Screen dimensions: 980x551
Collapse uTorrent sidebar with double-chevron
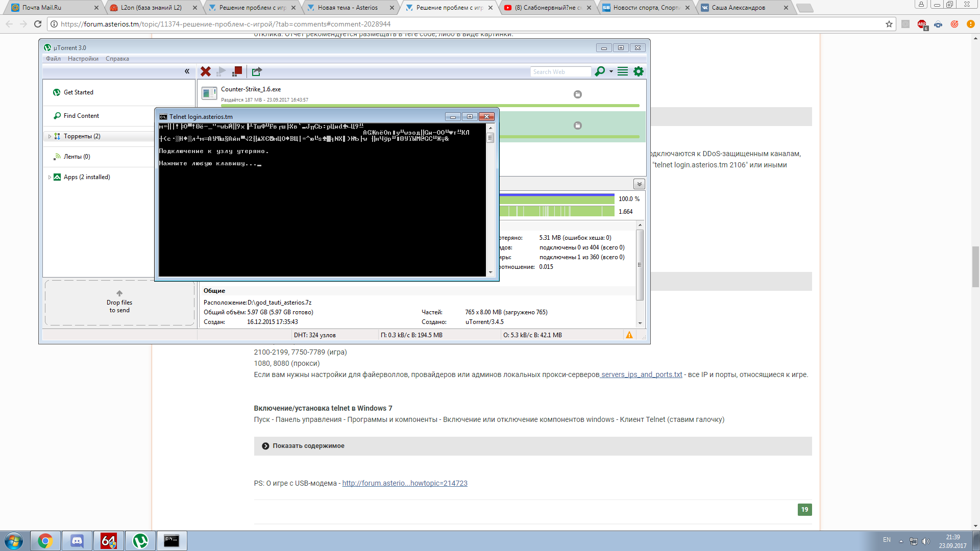click(187, 71)
